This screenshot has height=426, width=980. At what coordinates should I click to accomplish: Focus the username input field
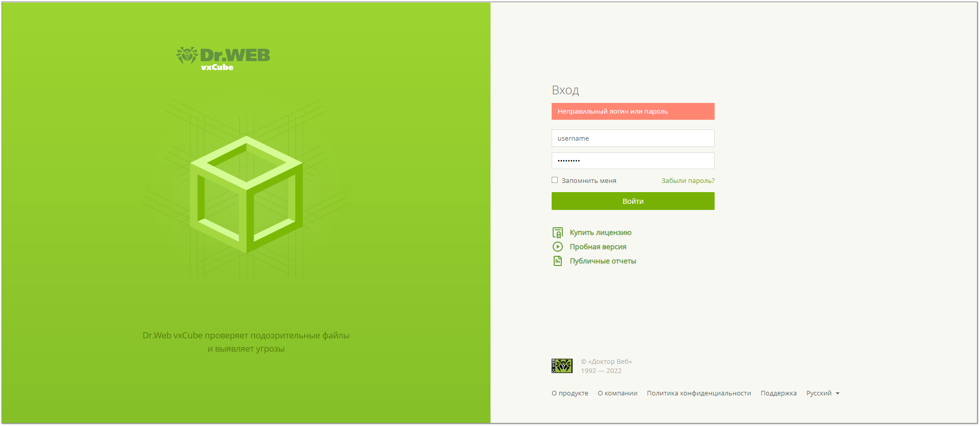click(x=633, y=138)
